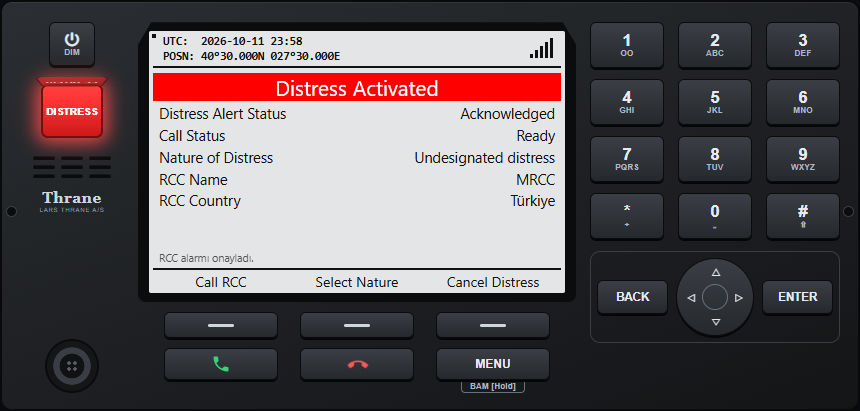Click the navigation pad right arrow

739,297
